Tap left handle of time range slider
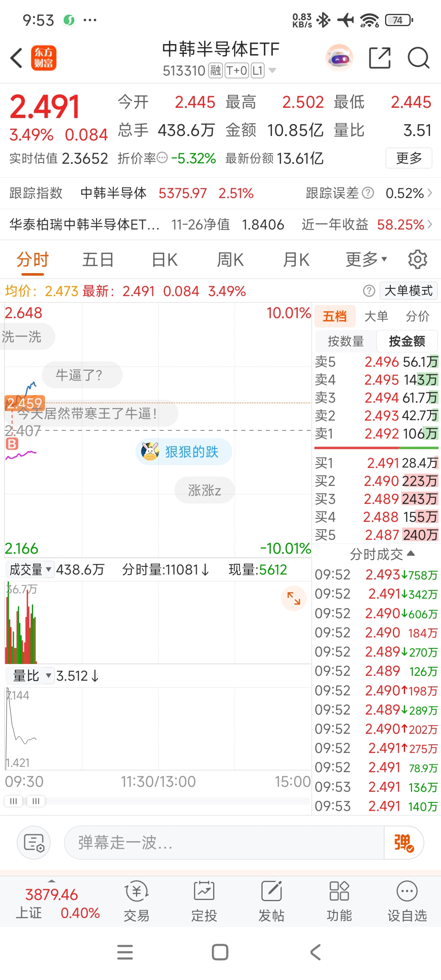The width and height of the screenshot is (441, 980). pyautogui.click(x=13, y=801)
